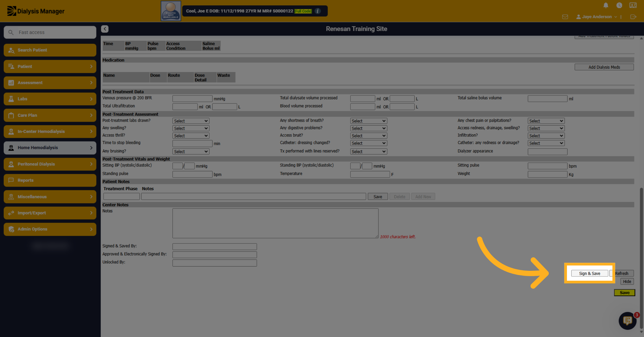Screen dimensions: 644x337
Task: Expand Jaye Anderson user menu
Action: (x=597, y=17)
